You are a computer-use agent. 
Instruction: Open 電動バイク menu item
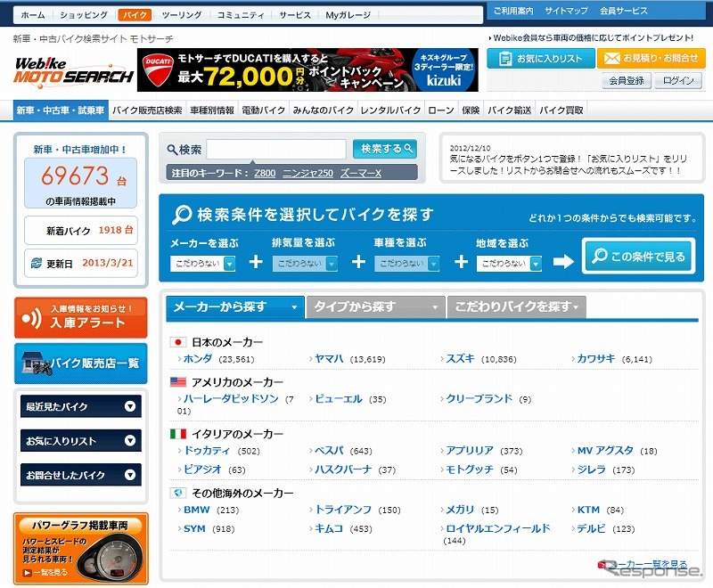pyautogui.click(x=263, y=110)
